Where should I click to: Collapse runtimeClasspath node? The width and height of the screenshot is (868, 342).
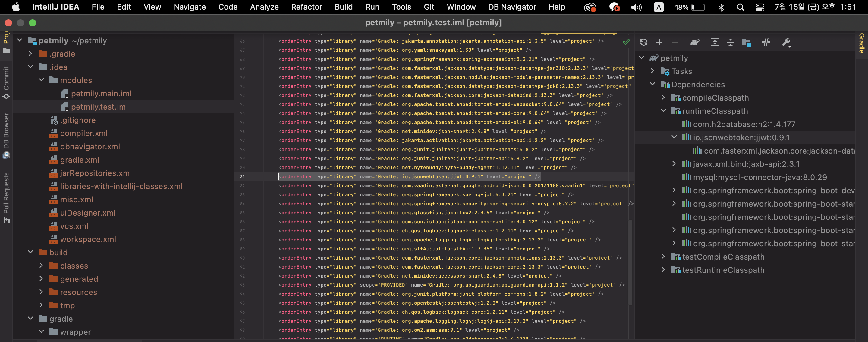tap(663, 111)
